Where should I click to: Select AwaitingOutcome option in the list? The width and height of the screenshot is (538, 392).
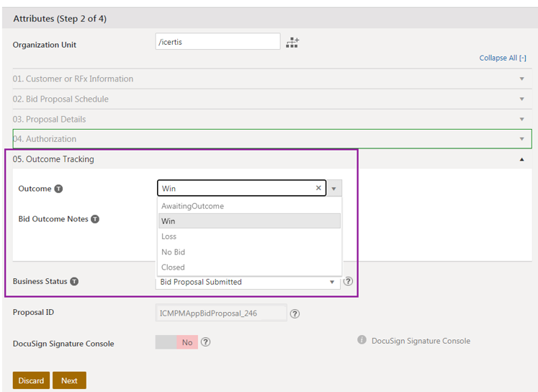click(x=192, y=206)
